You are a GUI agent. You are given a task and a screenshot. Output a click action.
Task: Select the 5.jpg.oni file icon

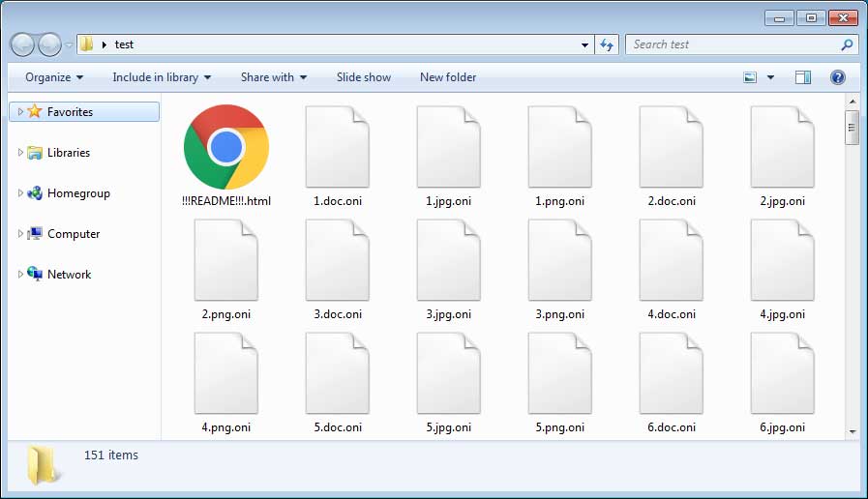coord(449,373)
